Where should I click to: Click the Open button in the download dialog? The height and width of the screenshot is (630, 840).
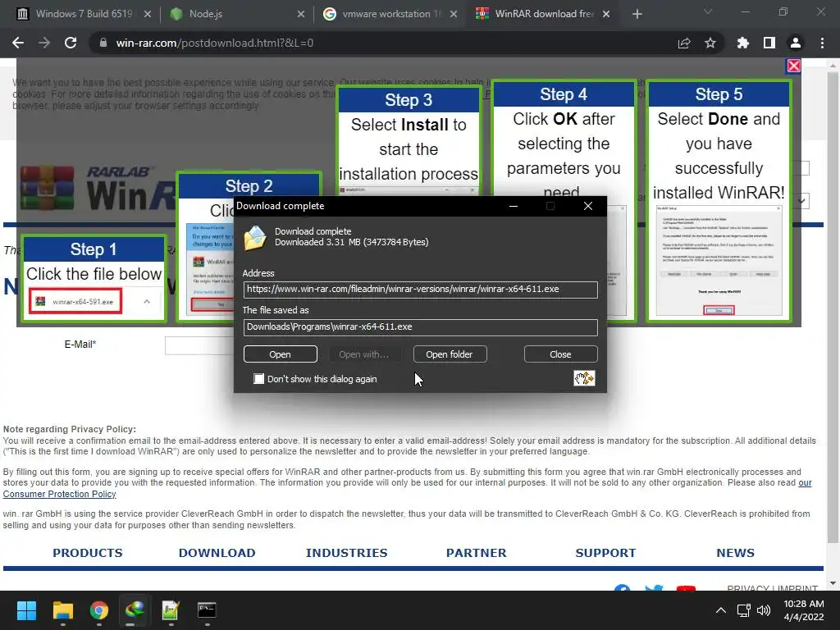281,354
